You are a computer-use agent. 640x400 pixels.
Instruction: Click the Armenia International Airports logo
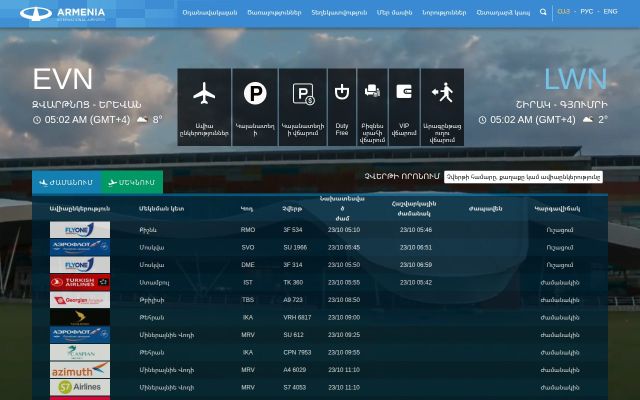coord(62,13)
